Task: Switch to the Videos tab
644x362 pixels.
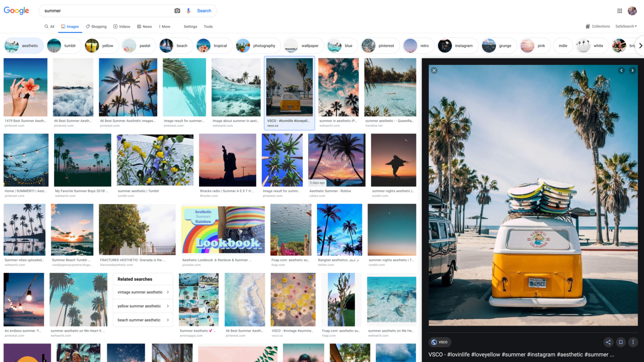Action: 122,27
